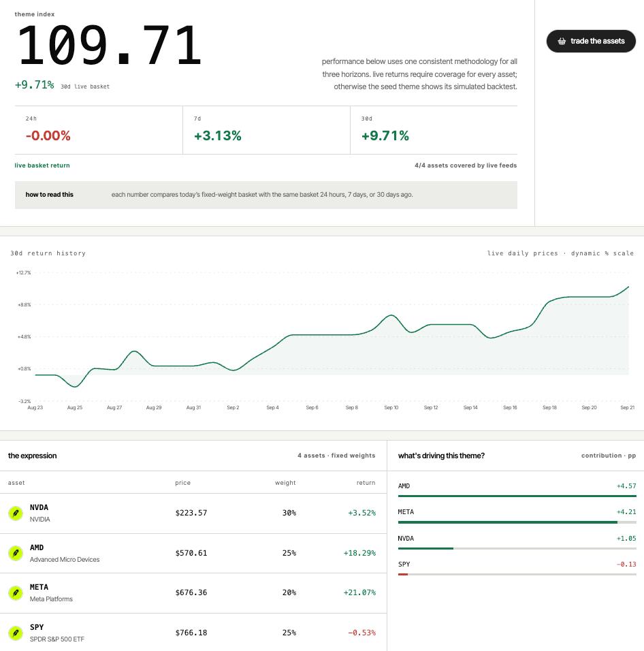644x651 pixels.
Task: Click NVDA weight 30%
Action: [x=289, y=513]
